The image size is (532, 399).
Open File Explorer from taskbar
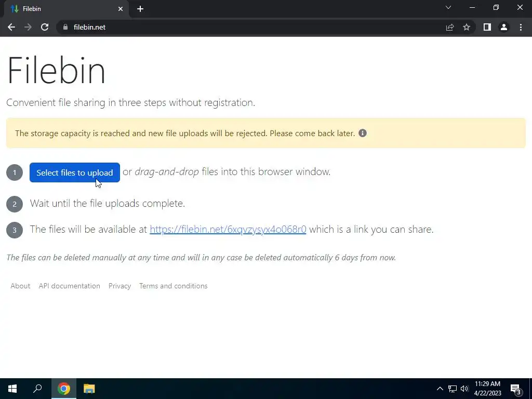point(89,389)
